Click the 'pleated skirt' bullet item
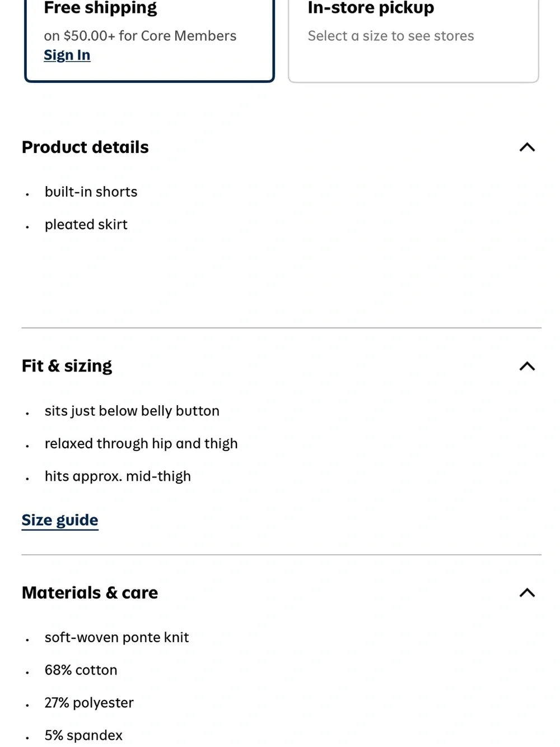Screen dimensions: 560x747 [86, 225]
